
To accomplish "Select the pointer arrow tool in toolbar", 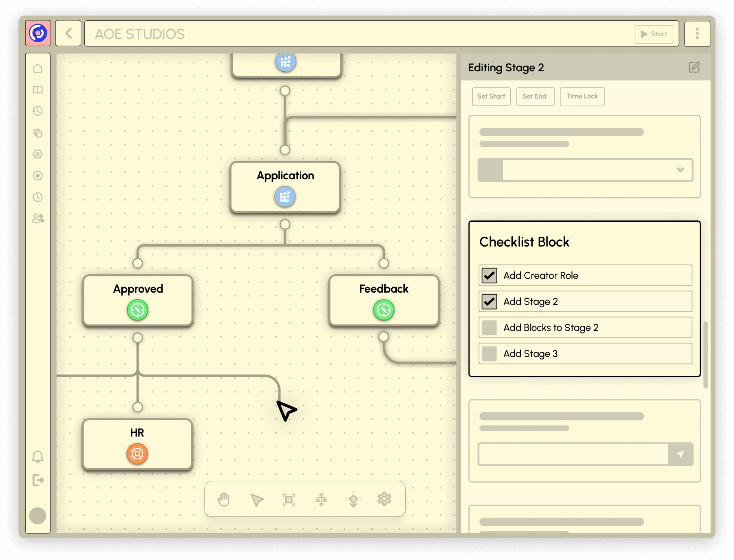I will [257, 500].
